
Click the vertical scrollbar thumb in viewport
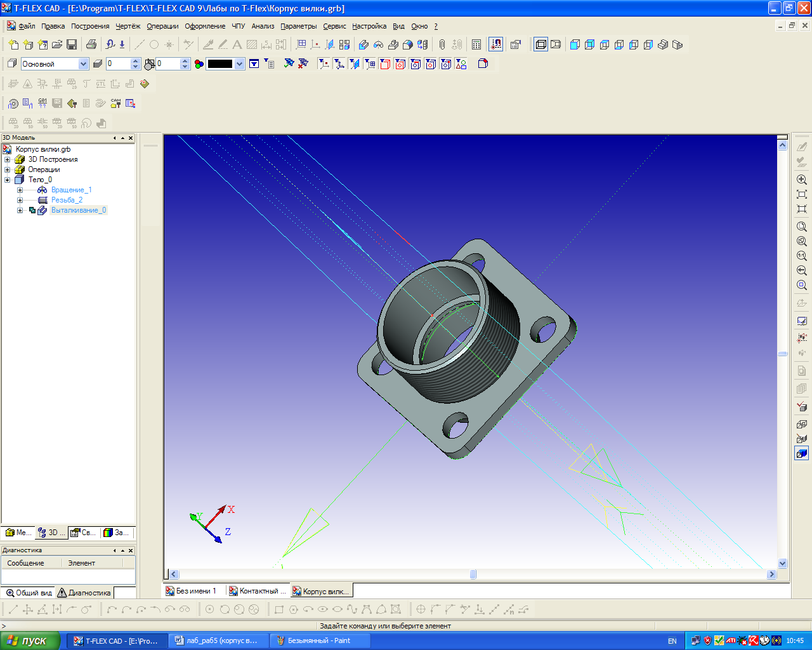782,354
